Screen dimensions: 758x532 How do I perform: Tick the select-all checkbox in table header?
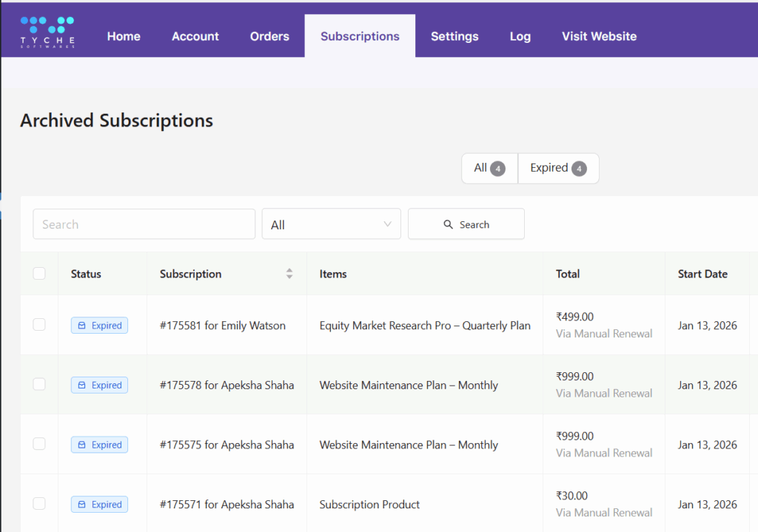point(39,274)
